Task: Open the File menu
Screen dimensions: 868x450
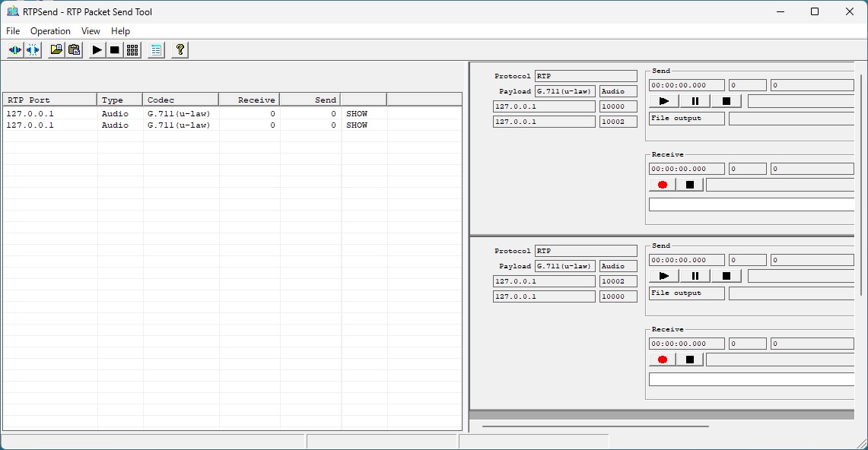Action: [x=13, y=31]
